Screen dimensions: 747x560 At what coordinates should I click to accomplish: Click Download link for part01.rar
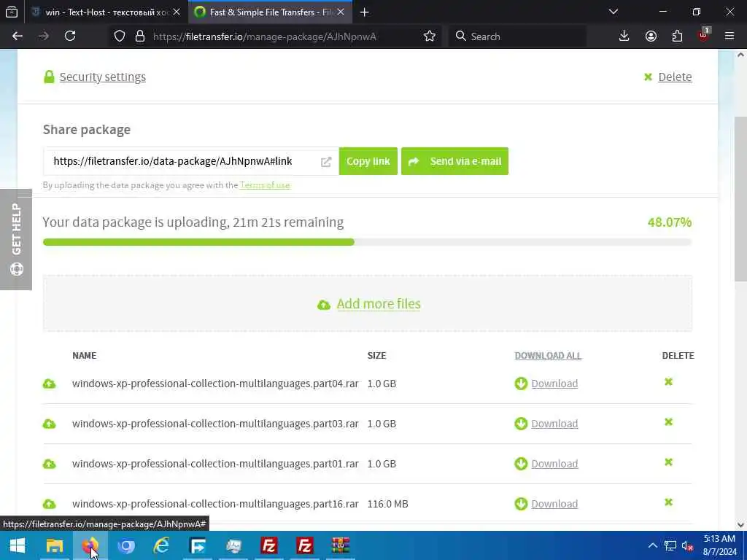[x=554, y=463]
